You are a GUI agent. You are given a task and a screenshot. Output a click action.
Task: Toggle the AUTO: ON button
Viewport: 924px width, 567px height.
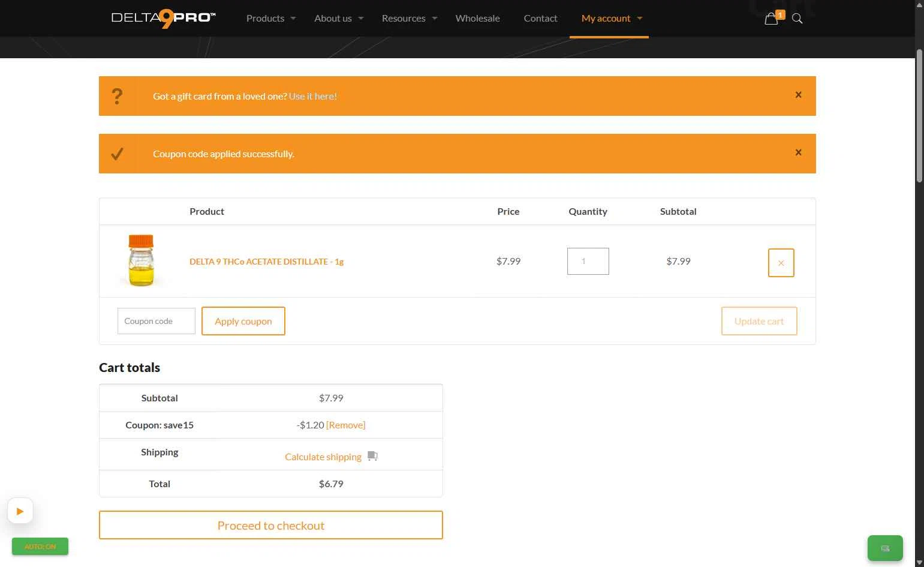point(40,547)
